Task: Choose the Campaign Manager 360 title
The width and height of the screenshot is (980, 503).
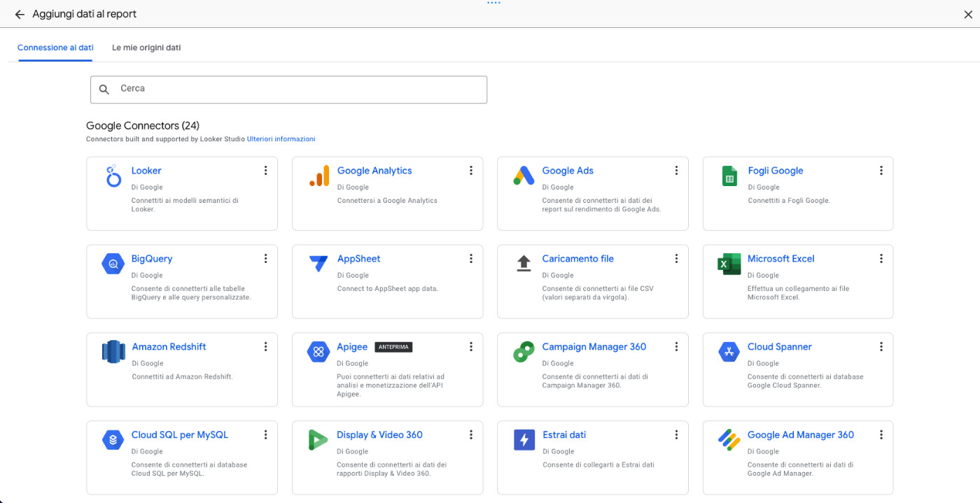Action: click(x=594, y=347)
